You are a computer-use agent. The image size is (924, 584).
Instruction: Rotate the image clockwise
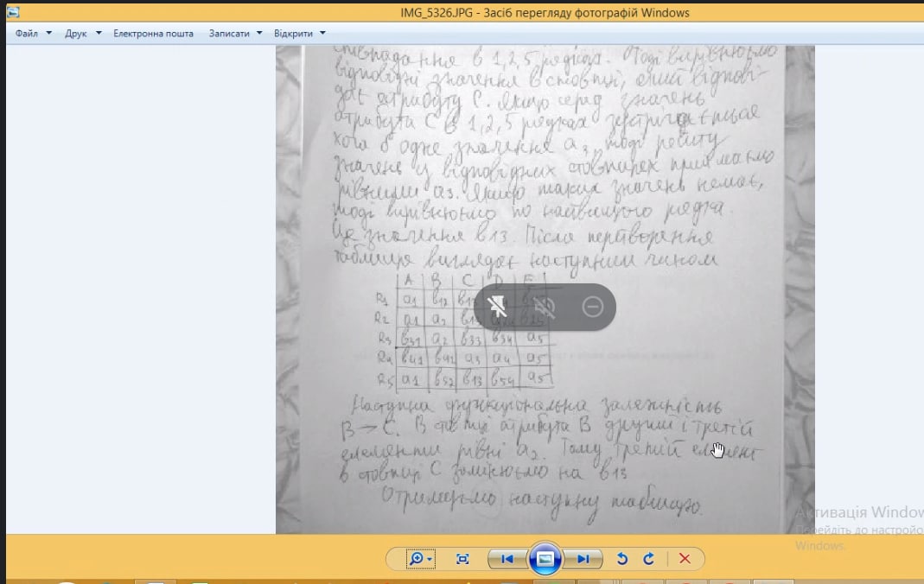point(649,559)
